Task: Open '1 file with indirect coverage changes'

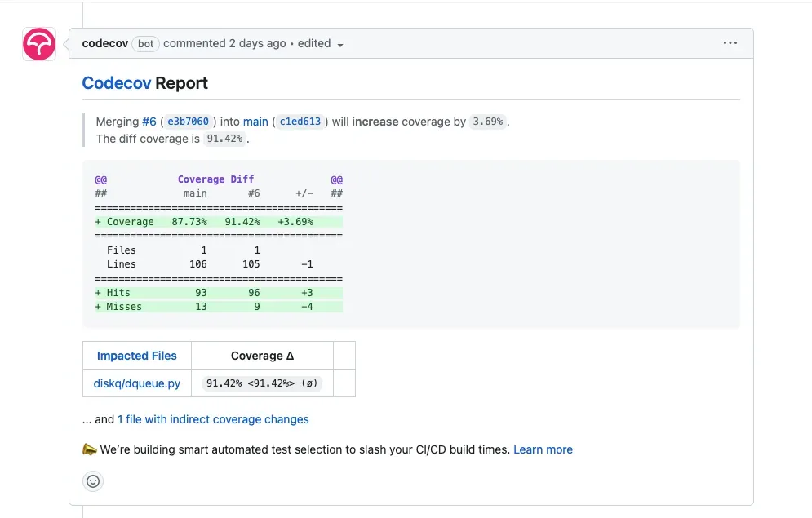Action: [x=213, y=419]
